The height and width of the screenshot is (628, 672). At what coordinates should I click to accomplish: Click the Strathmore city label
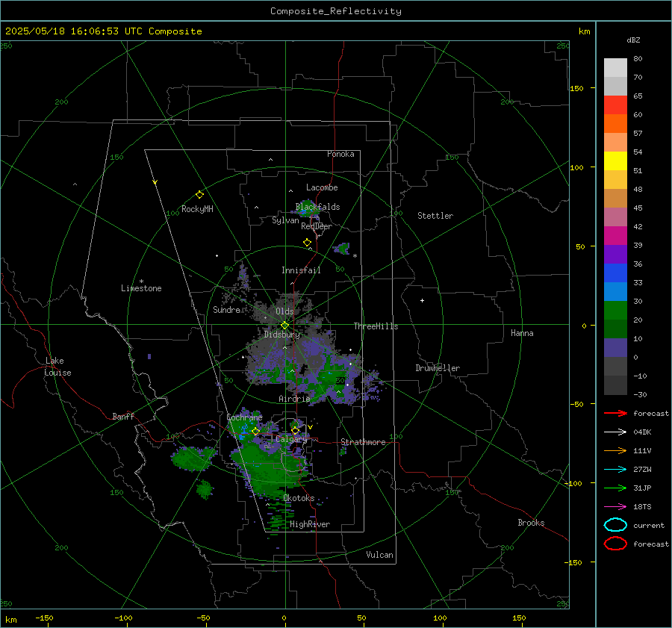pos(363,442)
